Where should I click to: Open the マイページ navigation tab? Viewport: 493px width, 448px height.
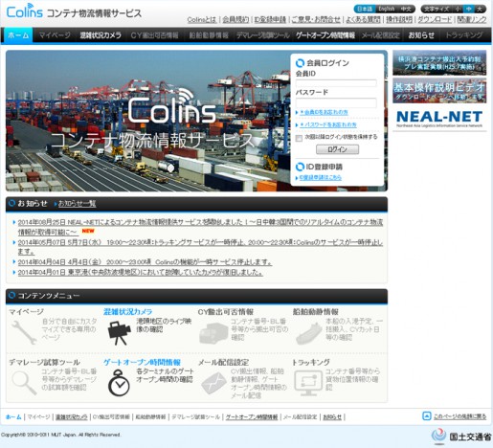coord(55,35)
